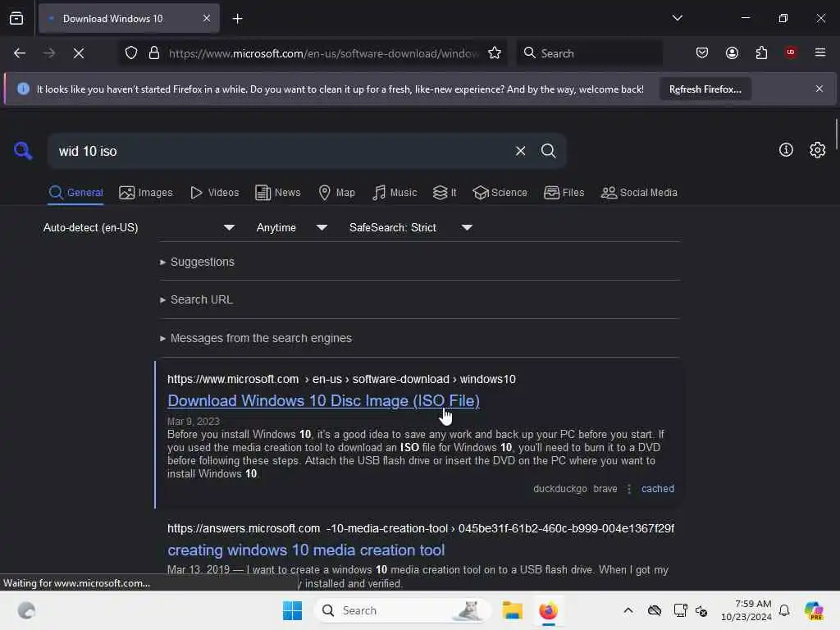Open the Windows Start menu
Viewport: 840px width, 630px height.
(x=292, y=610)
